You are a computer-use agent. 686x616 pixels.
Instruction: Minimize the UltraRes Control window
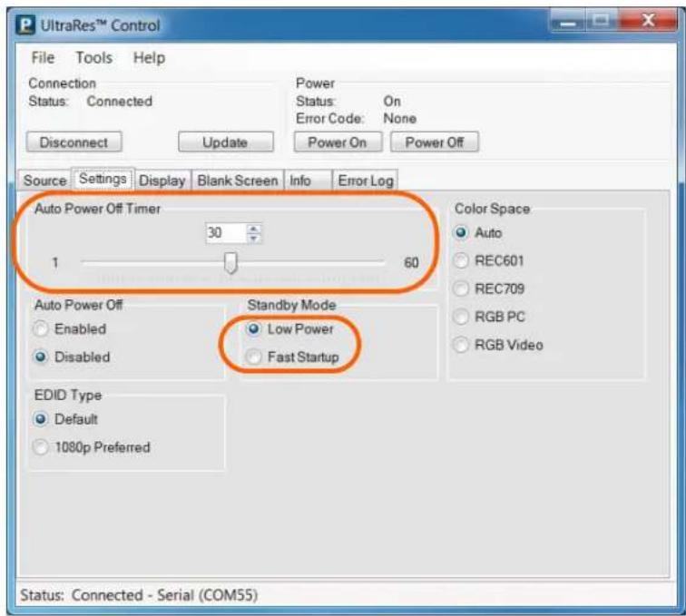click(567, 21)
